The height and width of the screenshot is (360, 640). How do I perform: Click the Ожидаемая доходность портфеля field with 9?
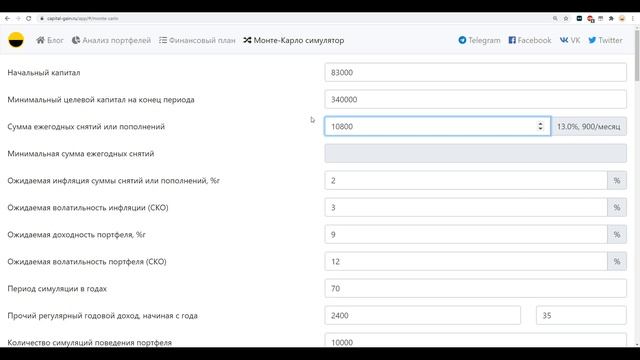pos(466,234)
